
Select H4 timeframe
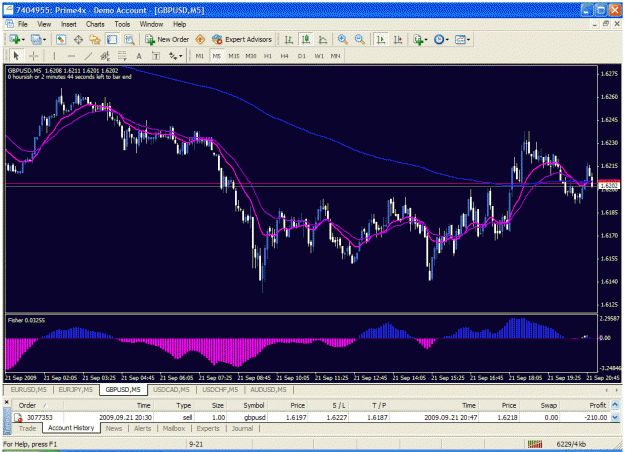(x=284, y=56)
